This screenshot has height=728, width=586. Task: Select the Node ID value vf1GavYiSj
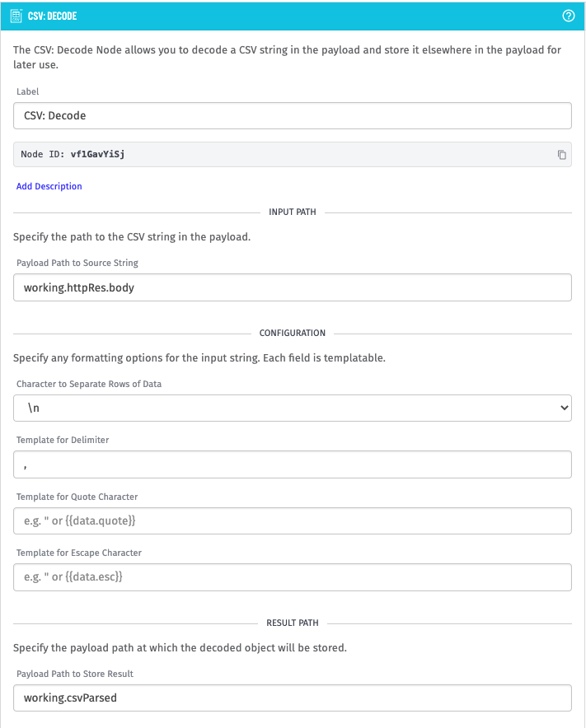coord(97,154)
